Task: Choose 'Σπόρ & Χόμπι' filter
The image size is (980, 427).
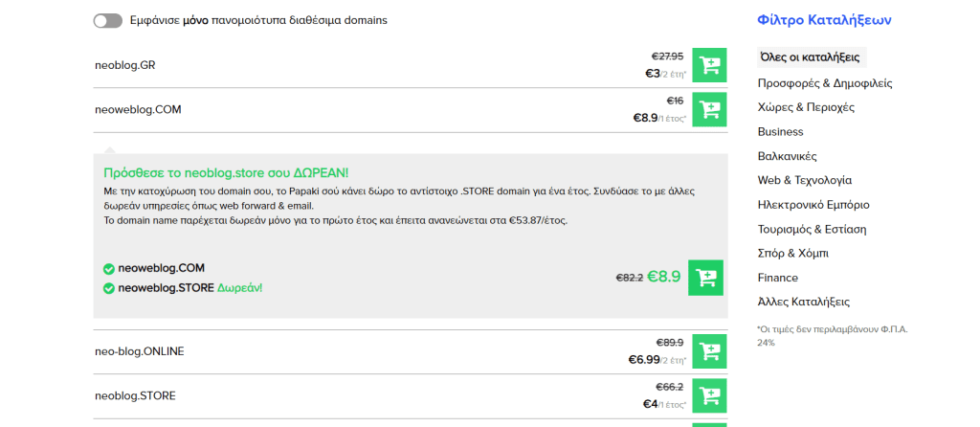Action: (792, 253)
